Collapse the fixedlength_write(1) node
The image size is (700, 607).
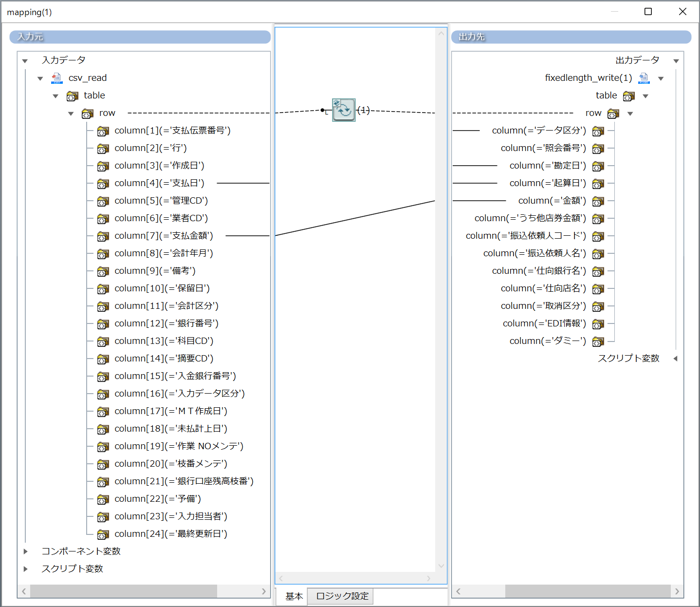pos(661,78)
